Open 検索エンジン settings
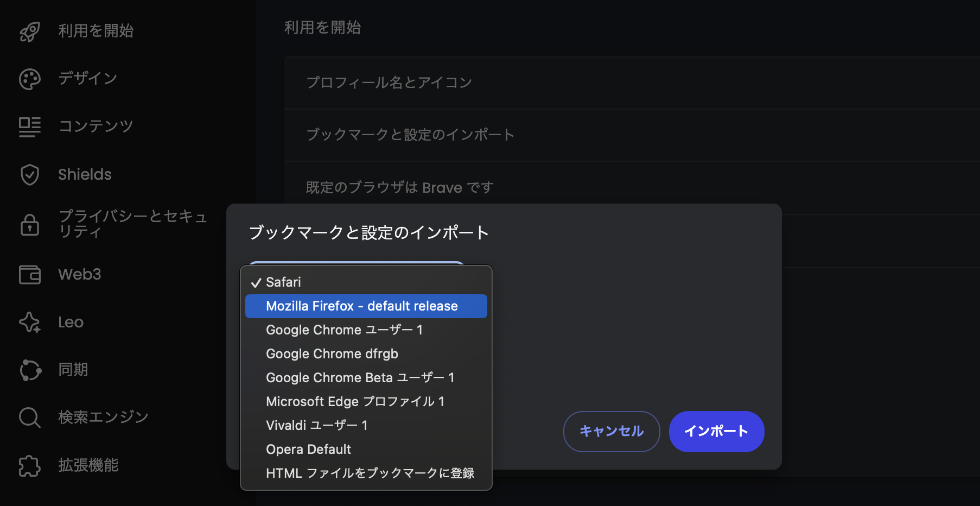Screen dimensions: 980x506 point(104,417)
